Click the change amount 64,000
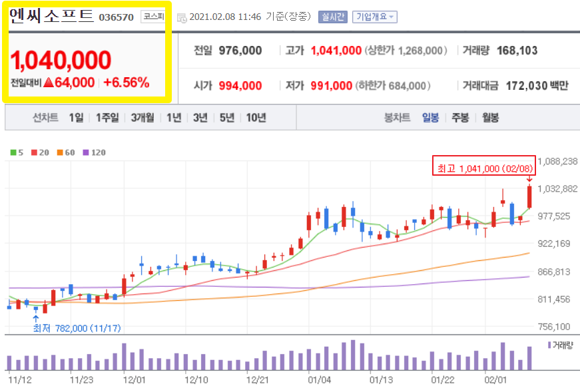Image resolution: width=580 pixels, height=392 pixels. pos(75,83)
